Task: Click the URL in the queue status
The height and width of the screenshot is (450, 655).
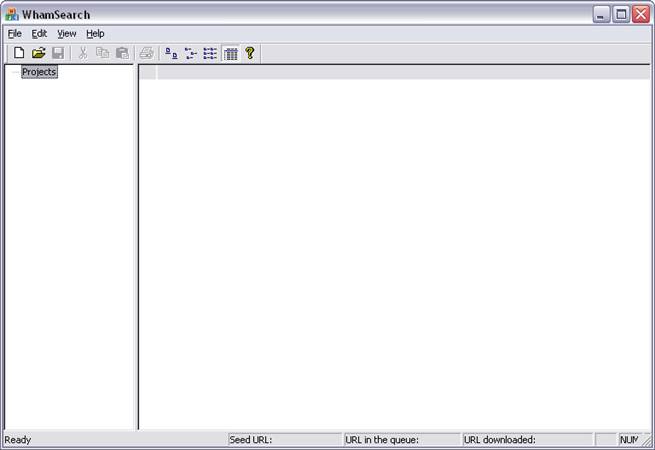Action: coord(402,440)
